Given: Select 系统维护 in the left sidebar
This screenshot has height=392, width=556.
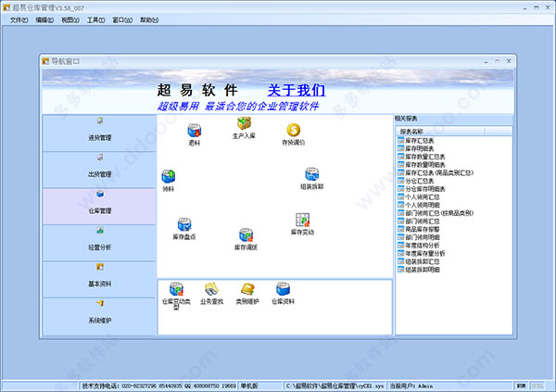Looking at the screenshot, I should coord(100,316).
